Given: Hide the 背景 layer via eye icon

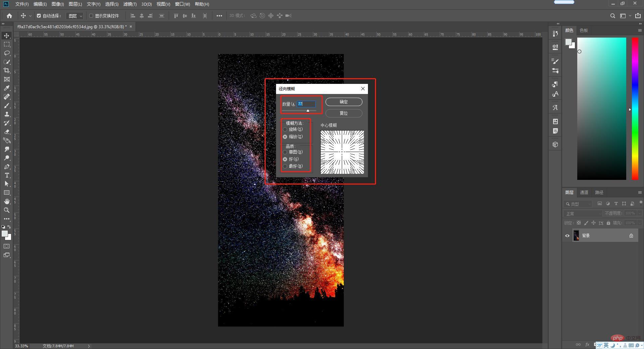Looking at the screenshot, I should click(567, 236).
